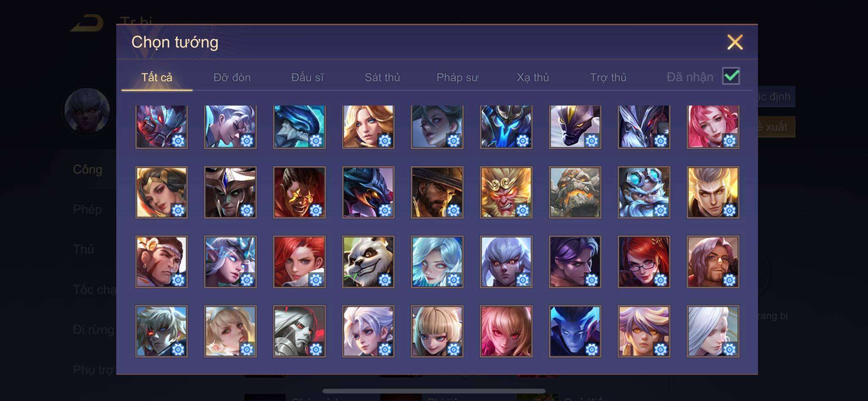Select the white-haired hero in last slot
868x401 pixels.
pos(713,331)
